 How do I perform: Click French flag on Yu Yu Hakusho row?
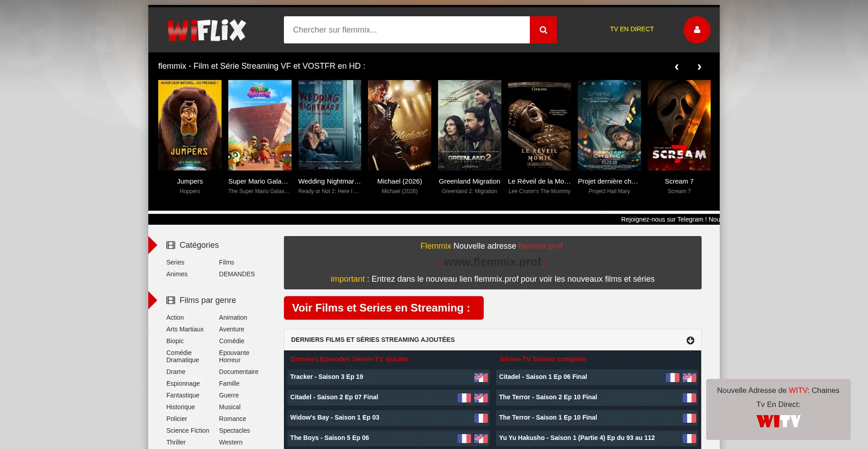click(689, 439)
